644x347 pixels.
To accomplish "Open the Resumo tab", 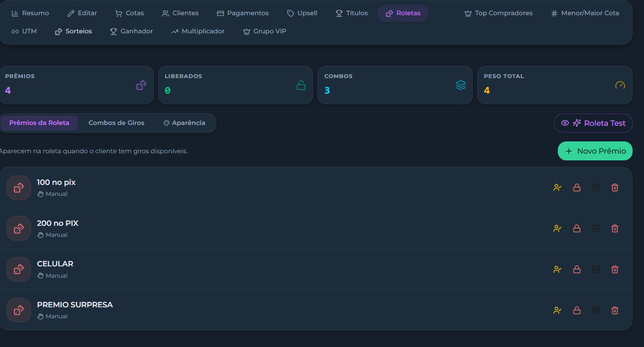I will click(30, 13).
